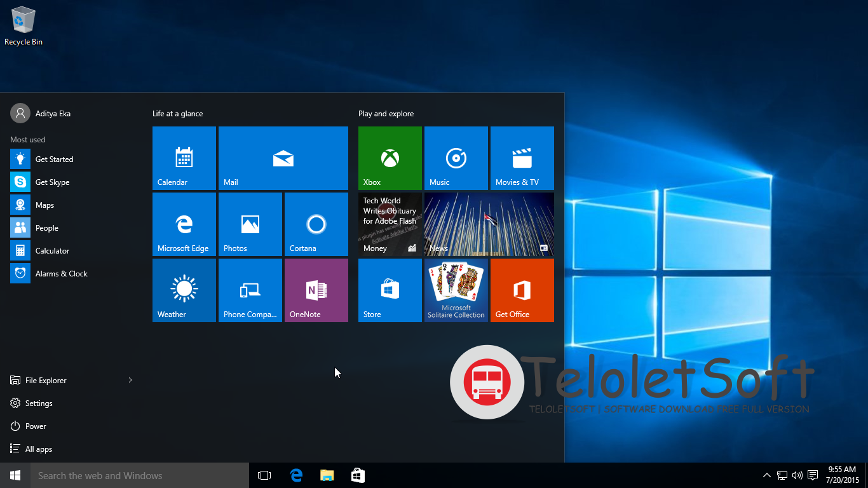The height and width of the screenshot is (488, 868).
Task: Open the Movies & TV tile
Action: pyautogui.click(x=522, y=158)
